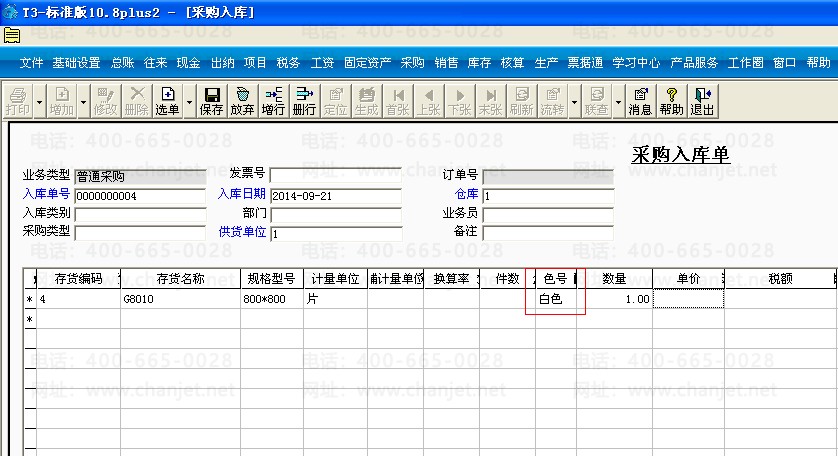Expand dropdown arrow next to 联查

click(618, 101)
